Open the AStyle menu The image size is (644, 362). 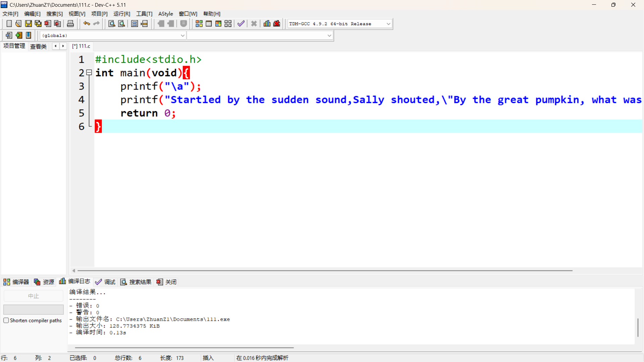[x=165, y=14]
